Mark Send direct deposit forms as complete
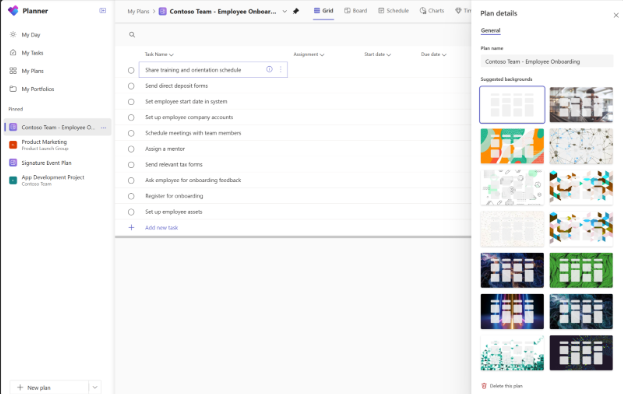623x394 pixels. click(x=131, y=86)
